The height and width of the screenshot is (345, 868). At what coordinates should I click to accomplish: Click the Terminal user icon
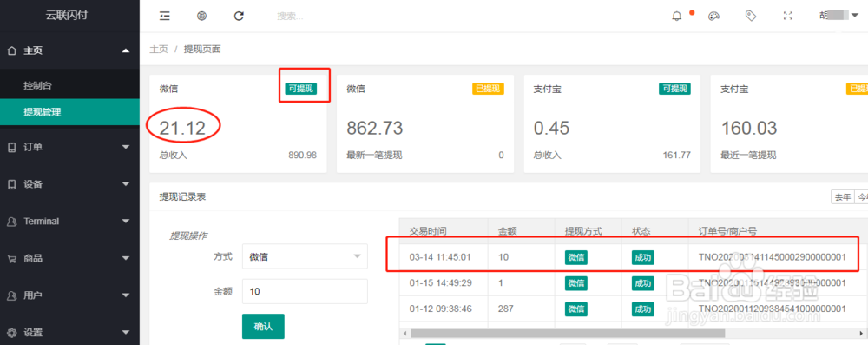coord(11,222)
